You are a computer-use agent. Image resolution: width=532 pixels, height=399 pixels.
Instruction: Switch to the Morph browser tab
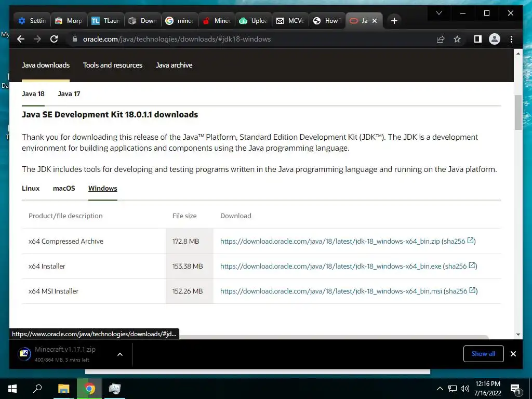pyautogui.click(x=69, y=21)
